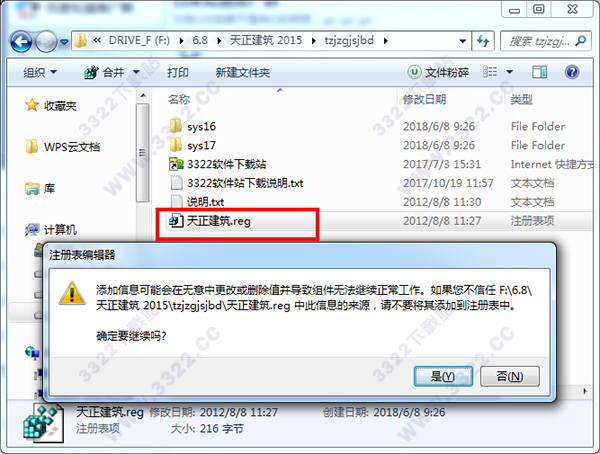The image size is (600, 454).
Task: Select the 天正建筑.reg file icon
Action: pyautogui.click(x=176, y=221)
